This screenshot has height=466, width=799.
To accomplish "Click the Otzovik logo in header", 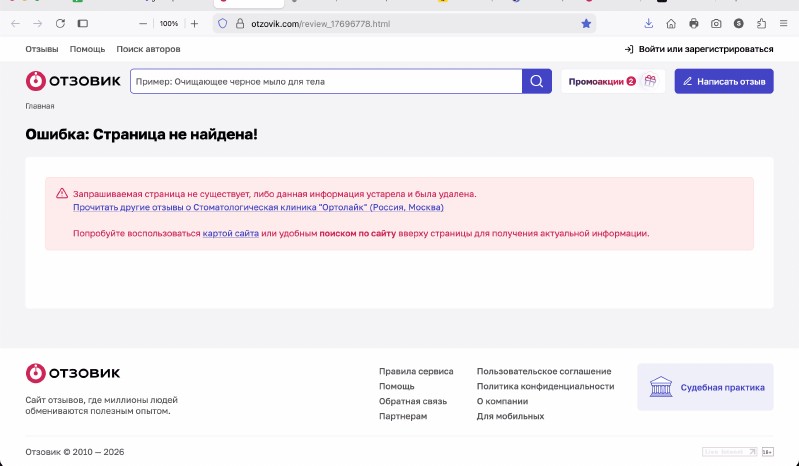I will tap(72, 81).
